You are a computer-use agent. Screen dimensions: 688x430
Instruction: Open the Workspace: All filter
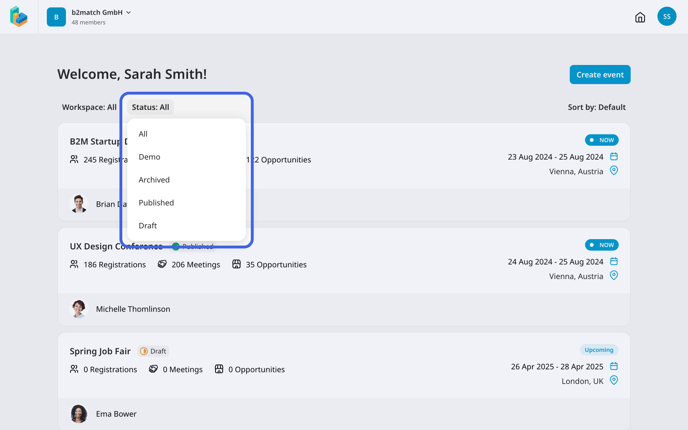(x=89, y=107)
